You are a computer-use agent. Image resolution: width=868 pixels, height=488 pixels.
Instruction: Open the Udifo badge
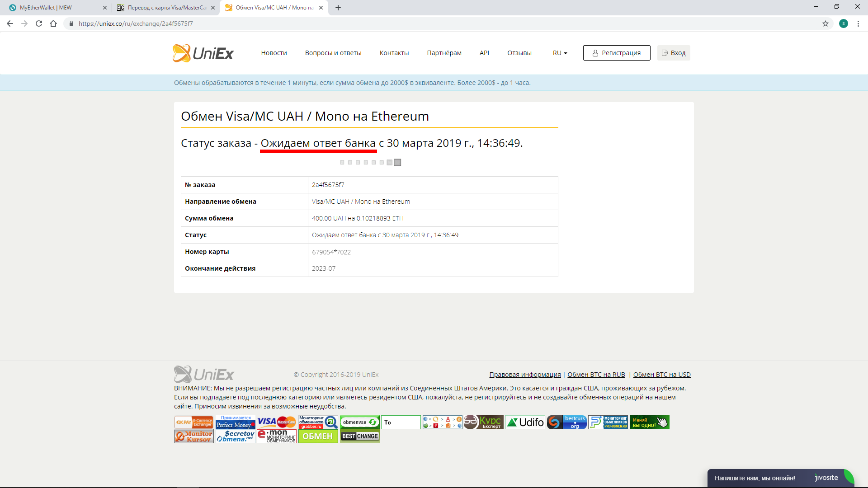click(x=525, y=422)
